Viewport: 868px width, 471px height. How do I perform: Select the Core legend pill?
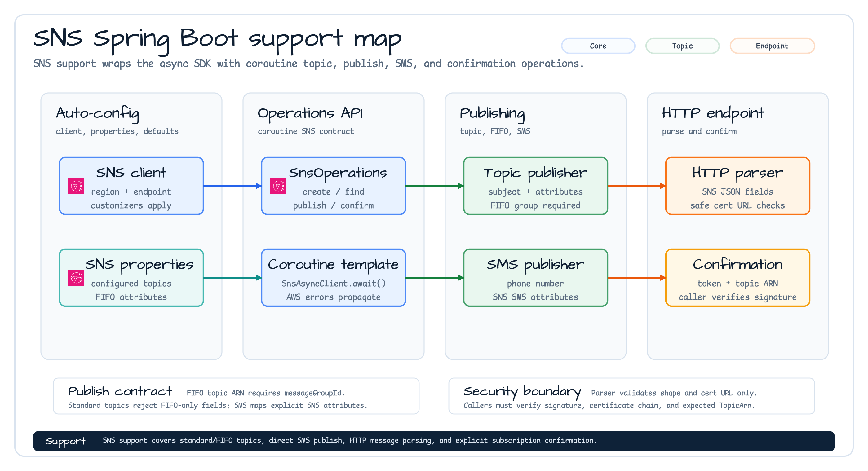[x=598, y=46]
